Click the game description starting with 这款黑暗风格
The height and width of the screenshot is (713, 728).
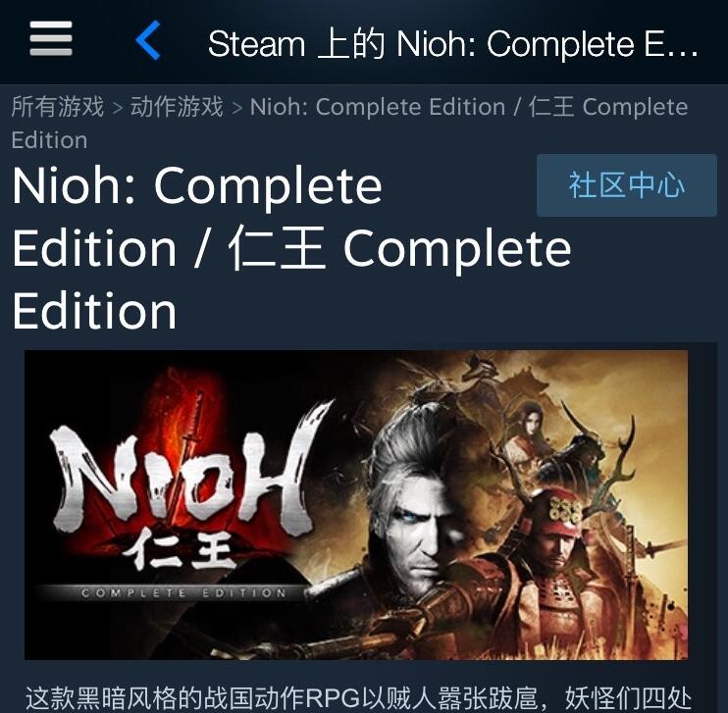[358, 697]
